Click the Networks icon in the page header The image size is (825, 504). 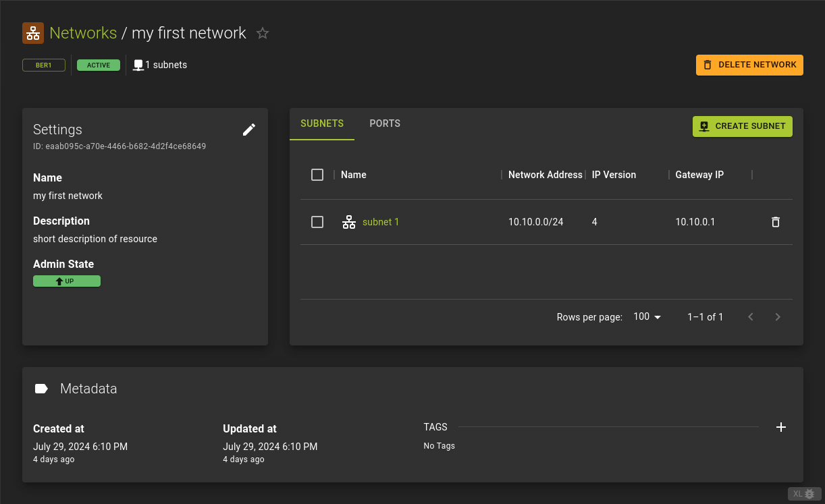point(33,33)
